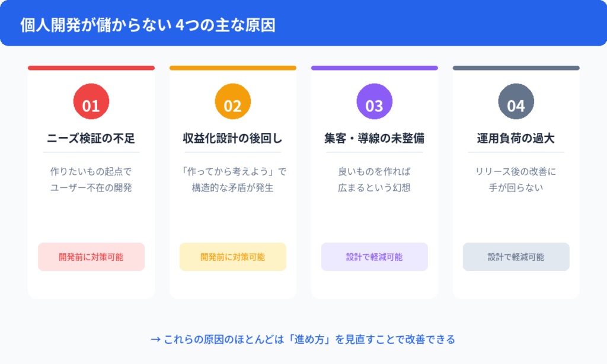Screen dimensions: 607x364
Task: Click the description 作りたいもの起点で
Action: (x=91, y=172)
